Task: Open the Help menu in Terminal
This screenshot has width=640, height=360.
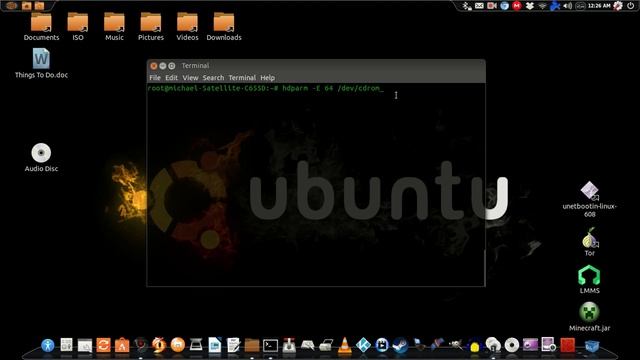Action: (267, 78)
